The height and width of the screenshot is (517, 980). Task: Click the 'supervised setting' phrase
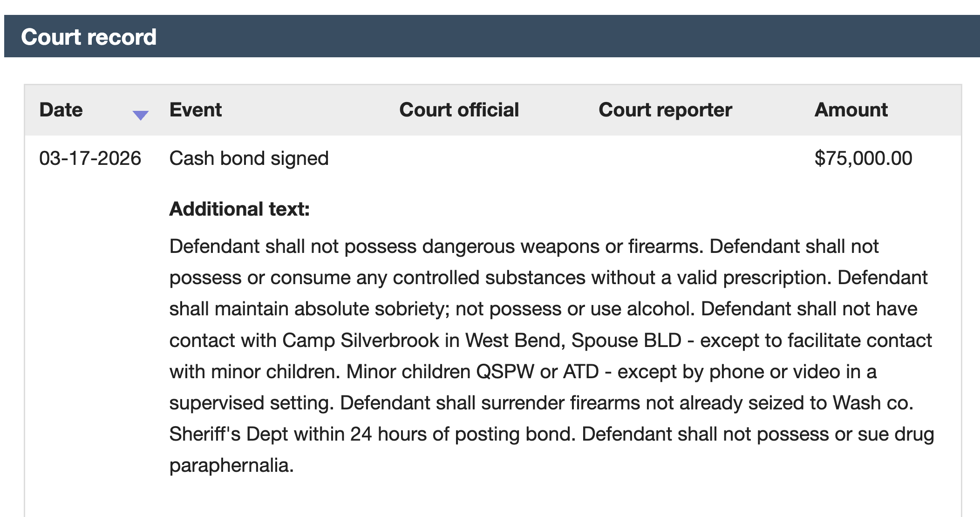(x=251, y=403)
